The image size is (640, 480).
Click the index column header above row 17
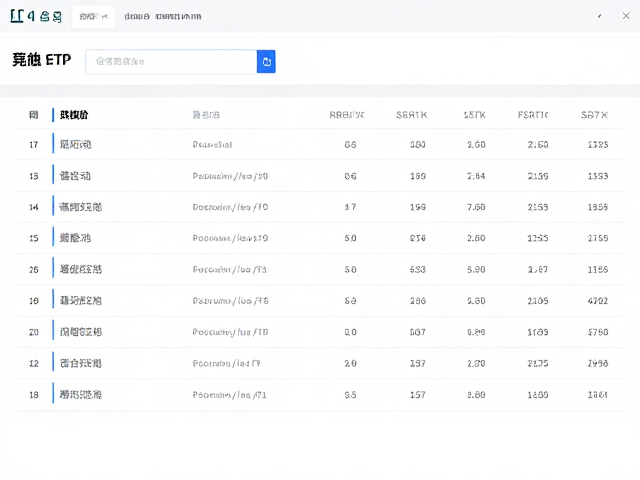point(33,115)
